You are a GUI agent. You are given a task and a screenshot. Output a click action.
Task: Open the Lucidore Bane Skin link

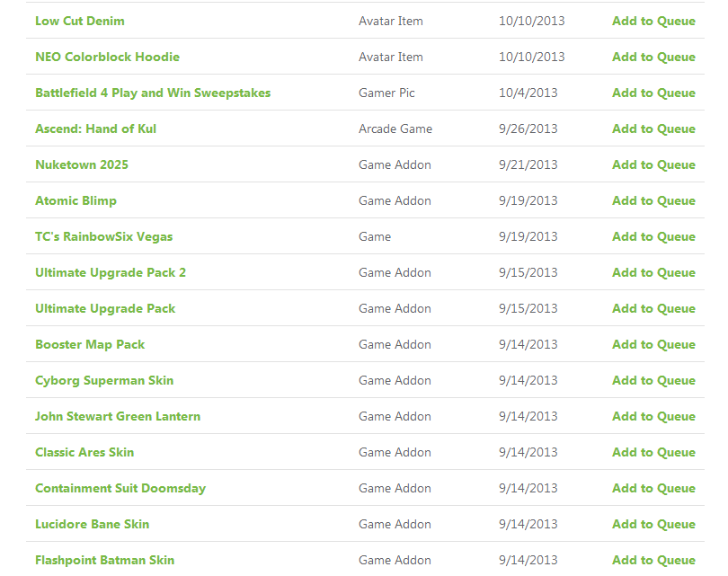[x=93, y=524]
